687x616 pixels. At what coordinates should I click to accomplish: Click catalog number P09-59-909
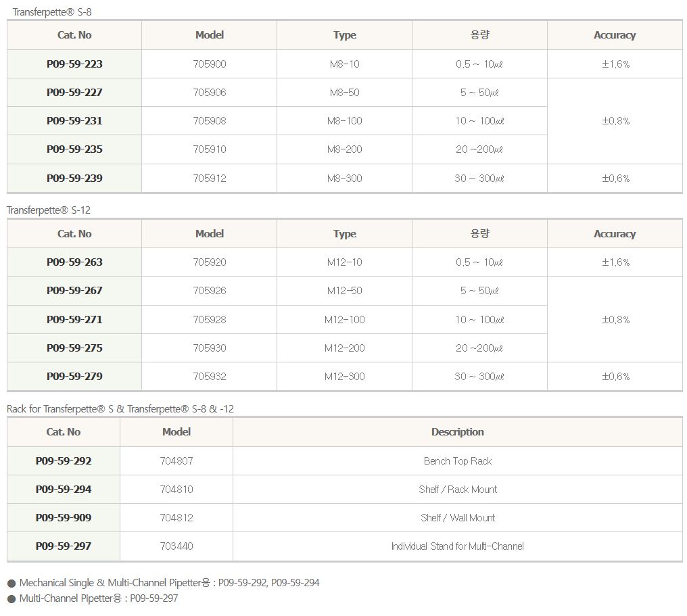64,518
